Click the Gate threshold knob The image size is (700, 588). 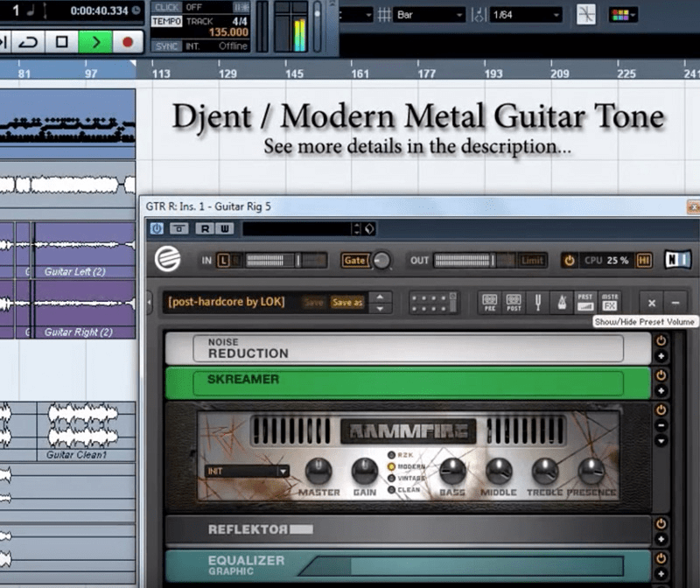point(381,260)
